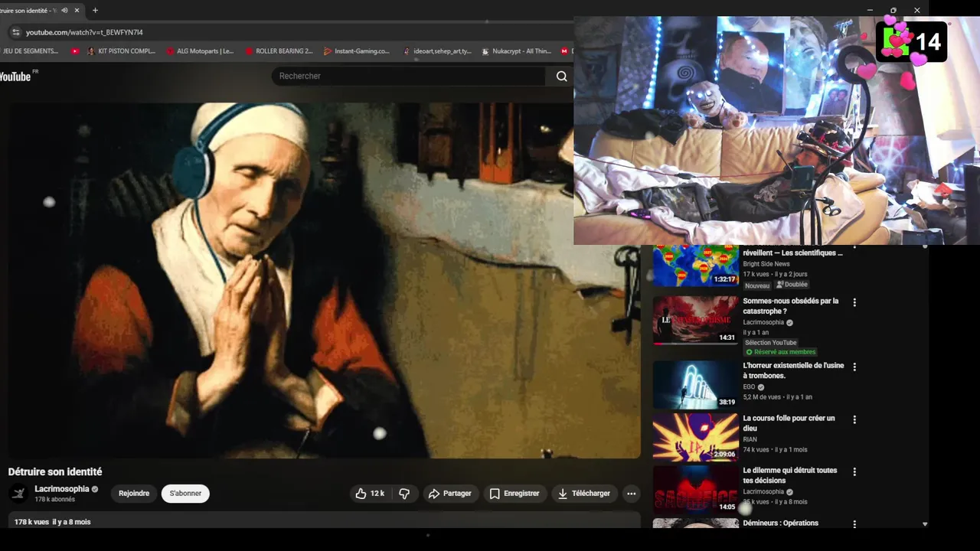Dislike the video with the thumbs-down icon
This screenshot has height=551, width=980.
point(404,494)
